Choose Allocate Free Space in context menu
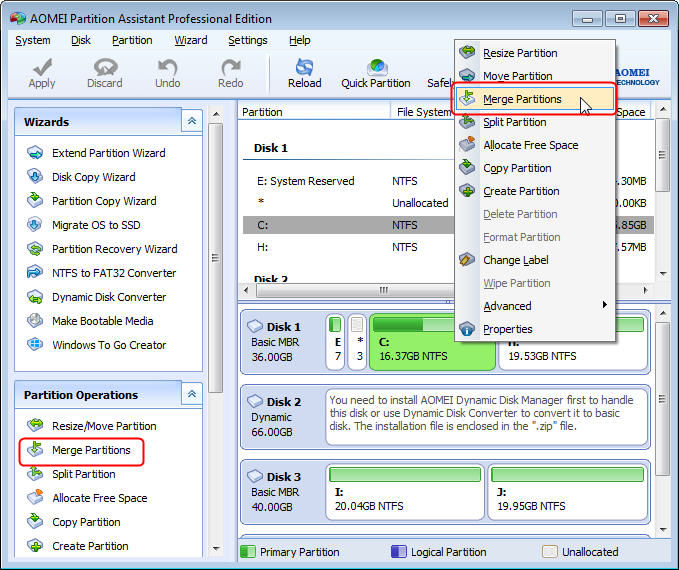Screen dimensions: 679x570 535,145
